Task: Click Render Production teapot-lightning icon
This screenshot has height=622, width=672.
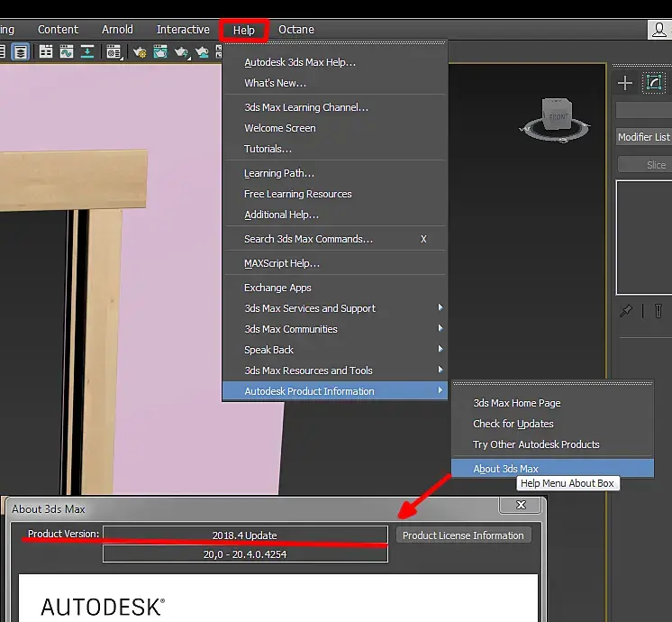Action: click(x=182, y=52)
